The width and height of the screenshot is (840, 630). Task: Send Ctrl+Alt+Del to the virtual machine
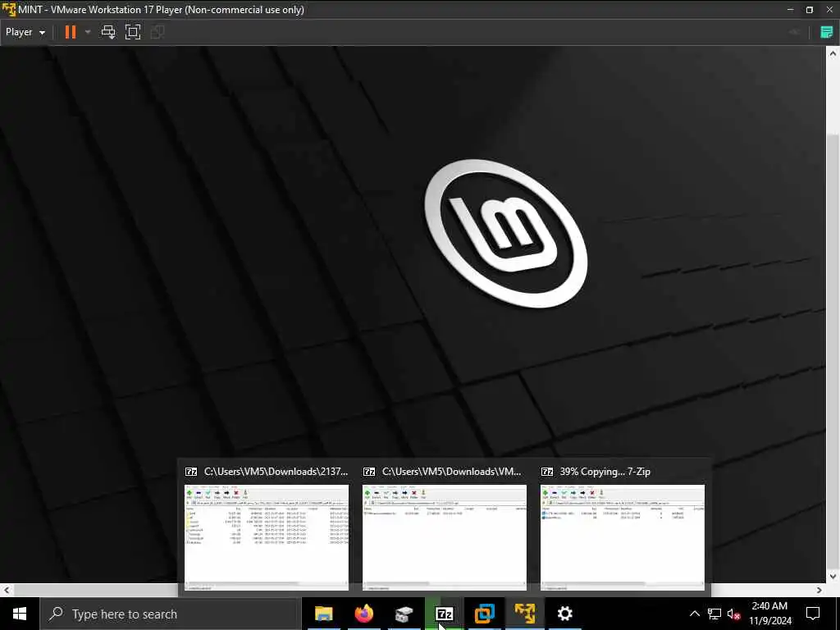(x=108, y=32)
